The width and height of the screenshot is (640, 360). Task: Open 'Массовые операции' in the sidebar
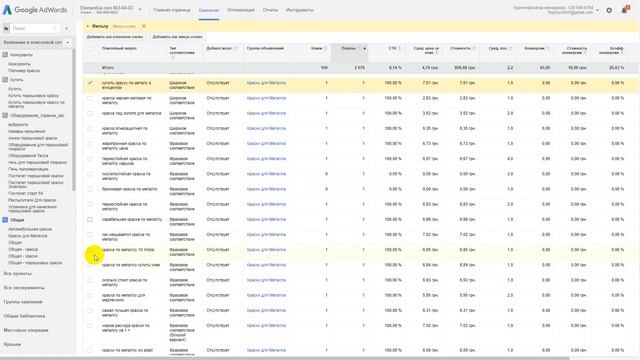point(26,330)
